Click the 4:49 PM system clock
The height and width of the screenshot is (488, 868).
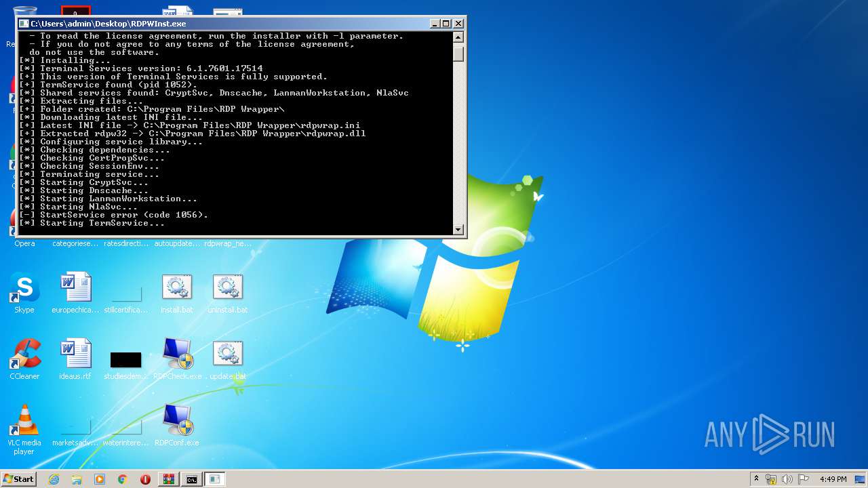[x=833, y=479]
